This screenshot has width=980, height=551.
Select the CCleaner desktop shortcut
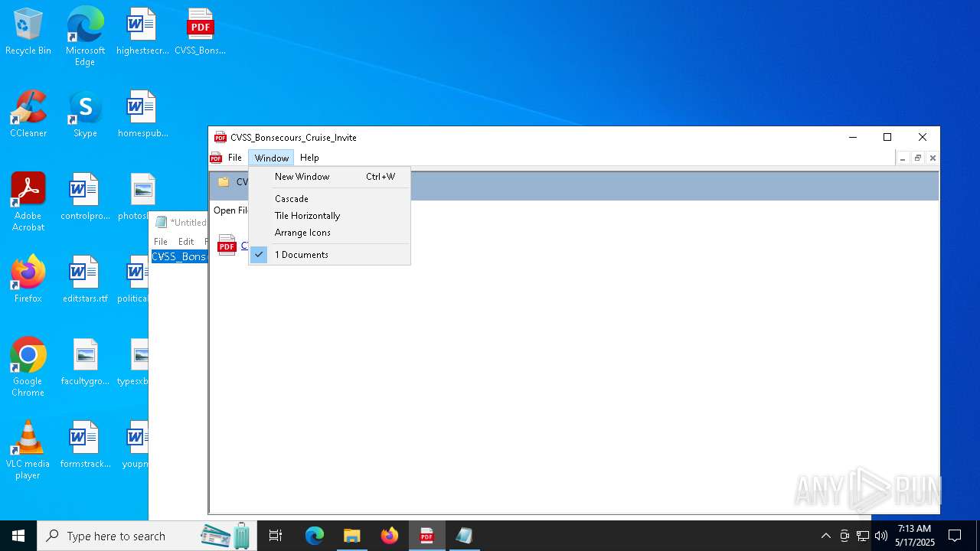click(28, 114)
